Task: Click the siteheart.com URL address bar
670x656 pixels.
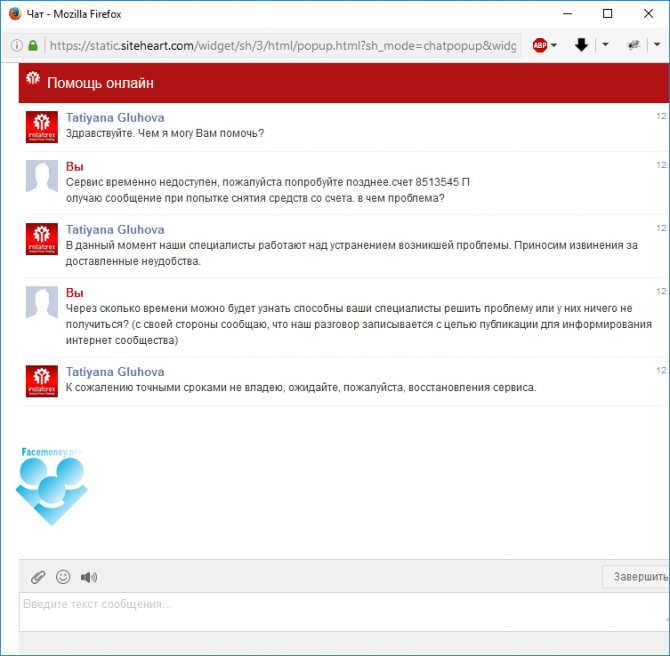Action: tap(282, 45)
